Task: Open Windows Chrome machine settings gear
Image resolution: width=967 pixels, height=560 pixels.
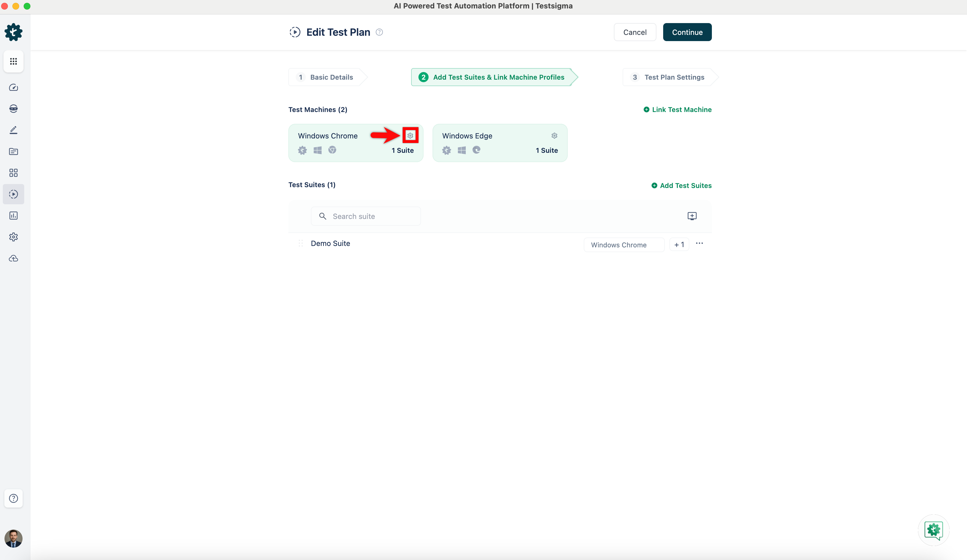Action: (x=410, y=135)
